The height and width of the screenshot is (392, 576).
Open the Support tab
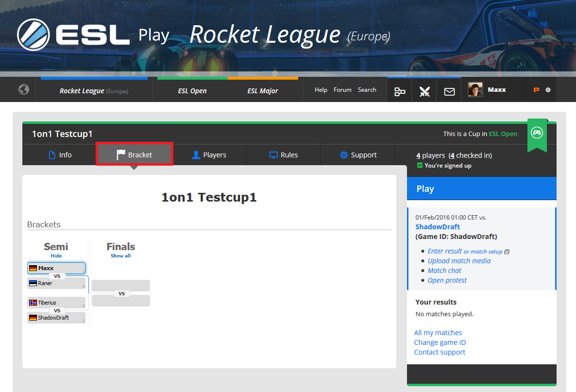pos(358,155)
